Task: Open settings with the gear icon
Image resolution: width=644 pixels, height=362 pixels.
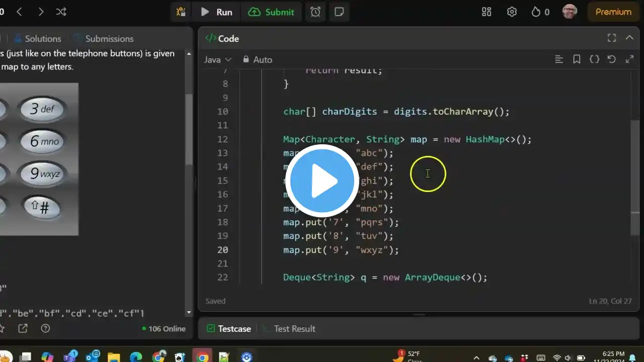Action: coord(512,12)
